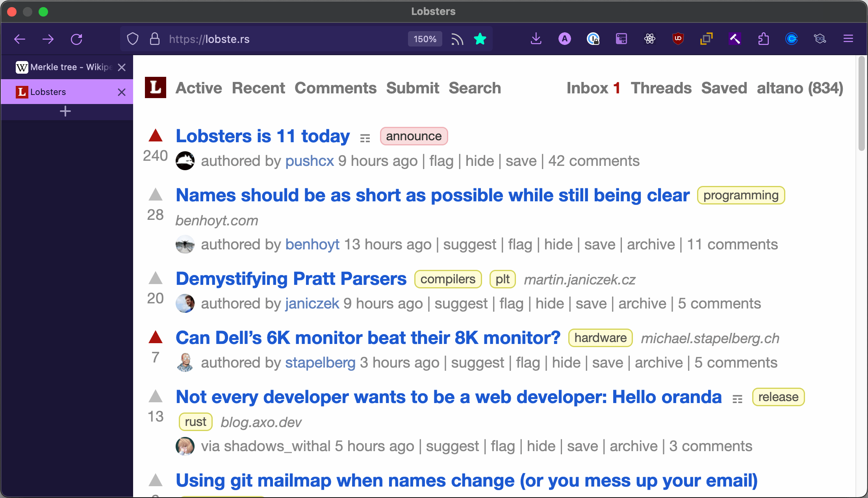
Task: Upvote Demystifying Pratt Parsers story
Action: click(156, 278)
